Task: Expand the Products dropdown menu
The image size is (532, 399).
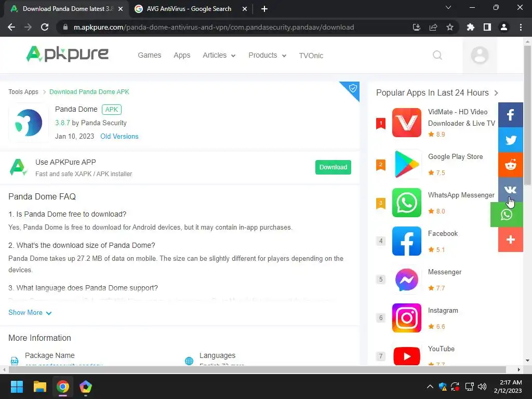Action: coord(268,55)
